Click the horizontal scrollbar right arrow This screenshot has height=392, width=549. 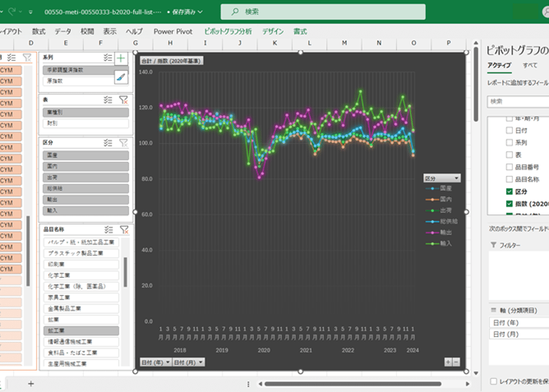[468, 384]
